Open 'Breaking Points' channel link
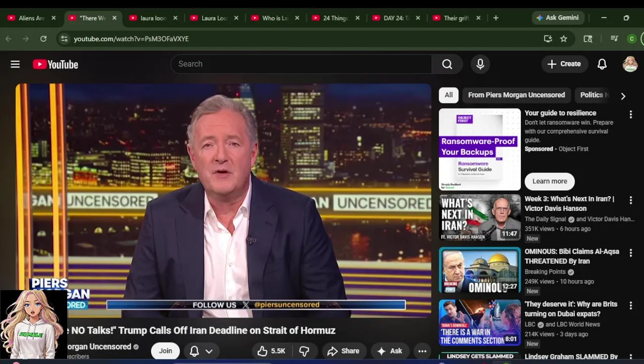Image resolution: width=644 pixels, height=364 pixels. click(545, 271)
